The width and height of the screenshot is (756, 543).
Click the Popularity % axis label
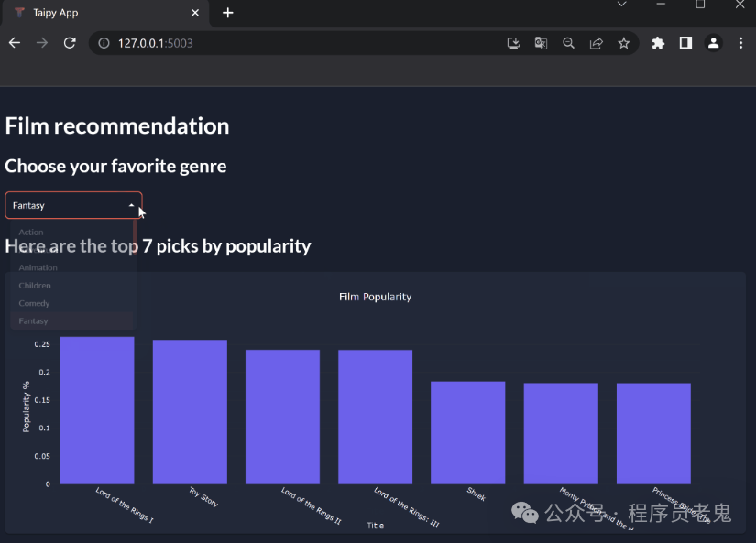pyautogui.click(x=26, y=407)
